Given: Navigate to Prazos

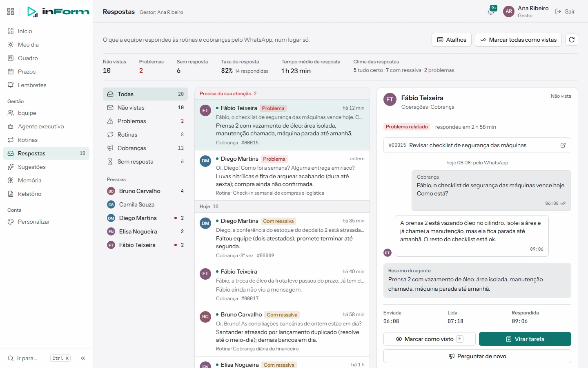Looking at the screenshot, I should (x=47, y=72).
